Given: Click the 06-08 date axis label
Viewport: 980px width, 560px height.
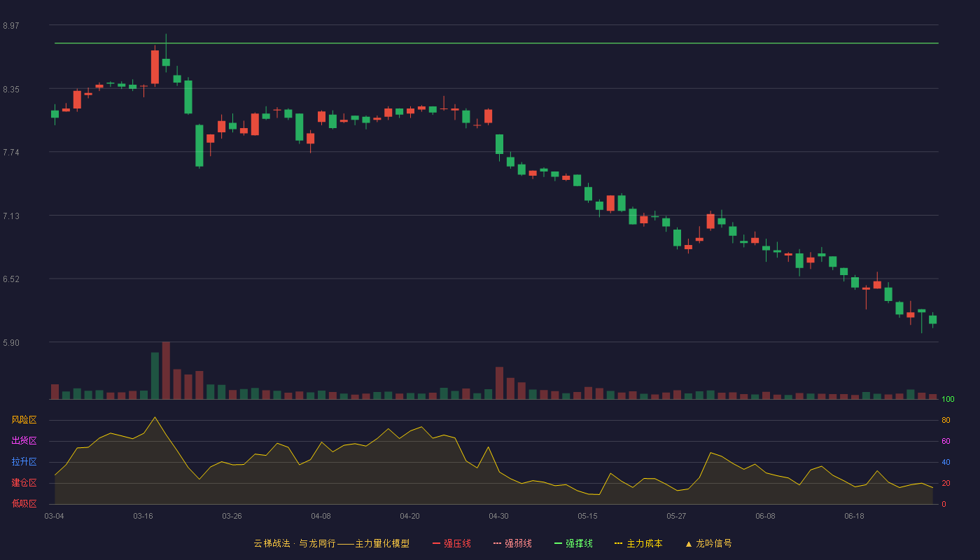Looking at the screenshot, I should point(766,516).
